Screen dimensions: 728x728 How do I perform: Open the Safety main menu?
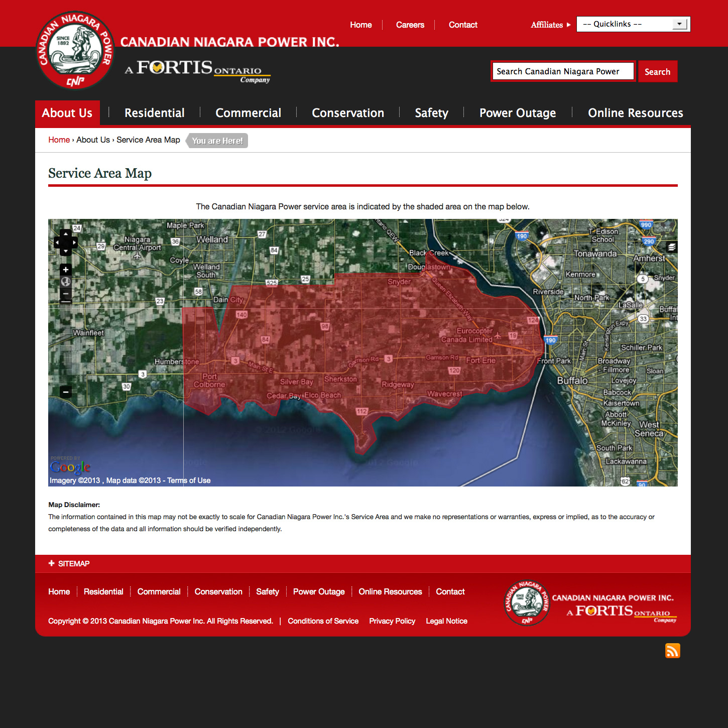coord(431,113)
